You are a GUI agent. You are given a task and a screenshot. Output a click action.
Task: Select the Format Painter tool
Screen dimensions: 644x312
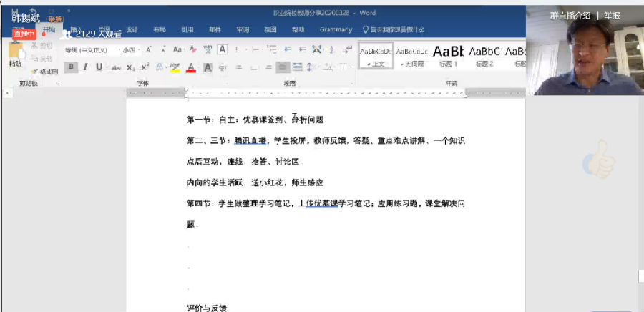pyautogui.click(x=44, y=72)
